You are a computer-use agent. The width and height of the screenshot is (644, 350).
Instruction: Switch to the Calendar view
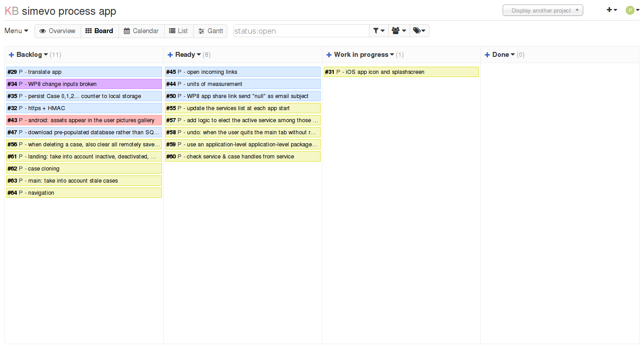pyautogui.click(x=141, y=31)
